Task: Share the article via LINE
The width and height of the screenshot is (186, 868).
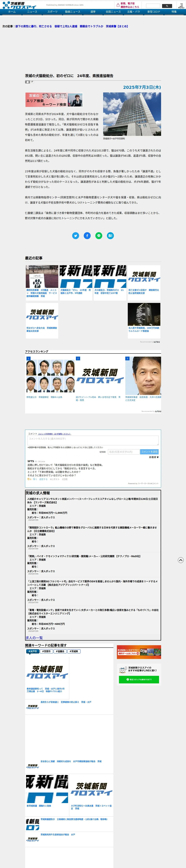Action: [x=99, y=236]
